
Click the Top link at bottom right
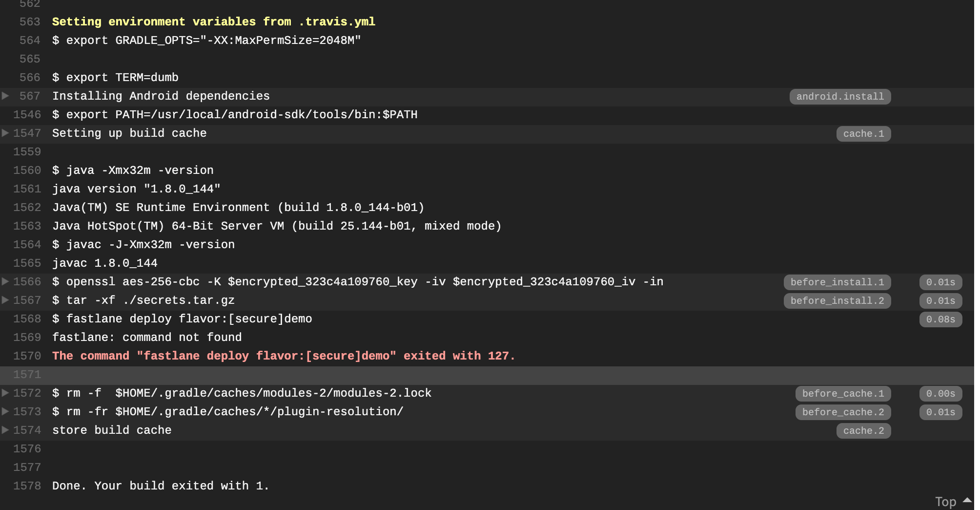tap(945, 501)
